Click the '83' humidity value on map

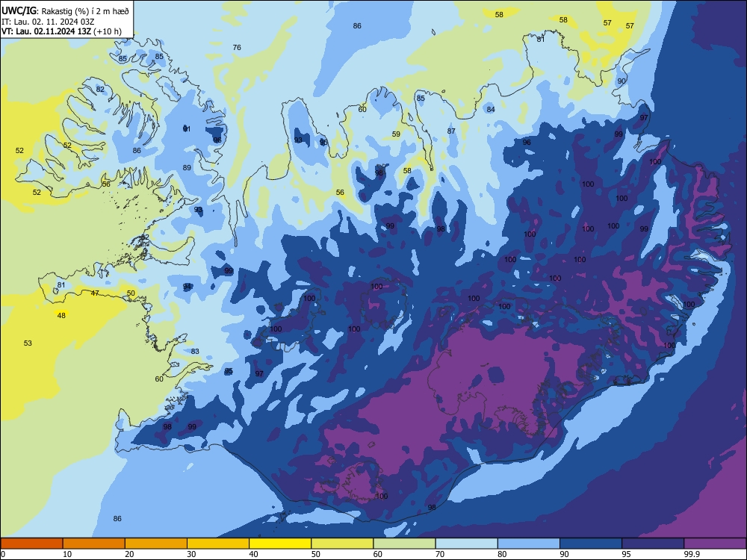(x=195, y=351)
